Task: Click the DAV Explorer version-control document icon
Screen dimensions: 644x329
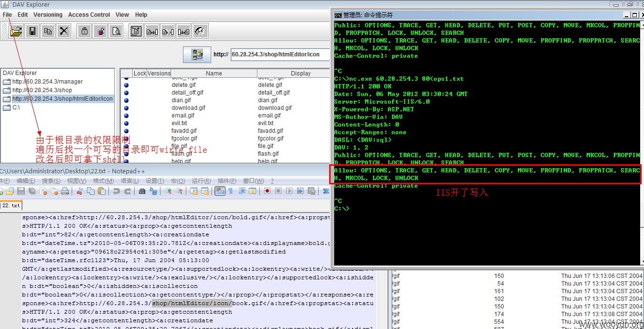Action: coord(136,32)
